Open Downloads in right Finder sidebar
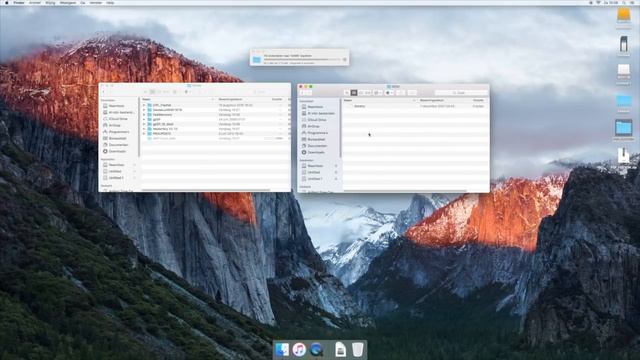This screenshot has width=640, height=360. tap(316, 152)
